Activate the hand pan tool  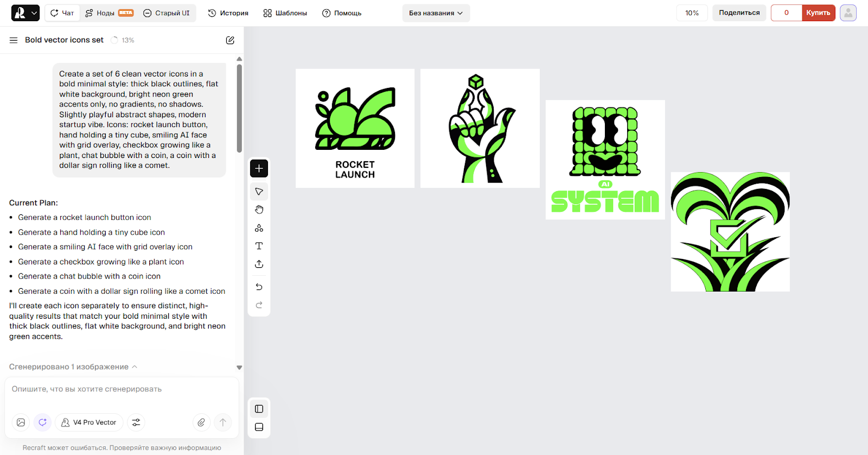click(x=259, y=210)
